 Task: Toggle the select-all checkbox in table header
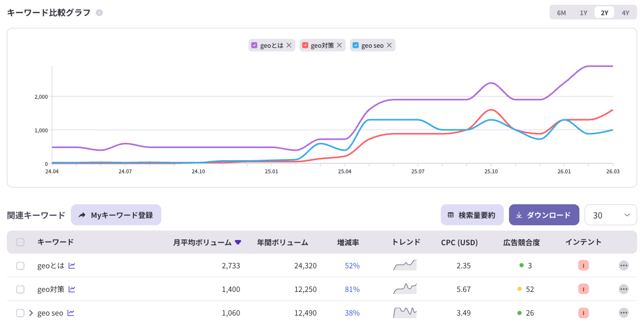click(20, 242)
